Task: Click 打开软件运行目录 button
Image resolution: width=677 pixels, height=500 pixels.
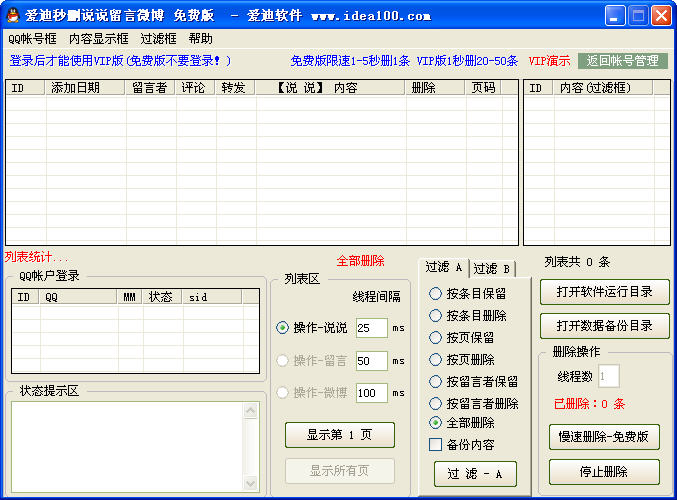Action: coord(604,292)
